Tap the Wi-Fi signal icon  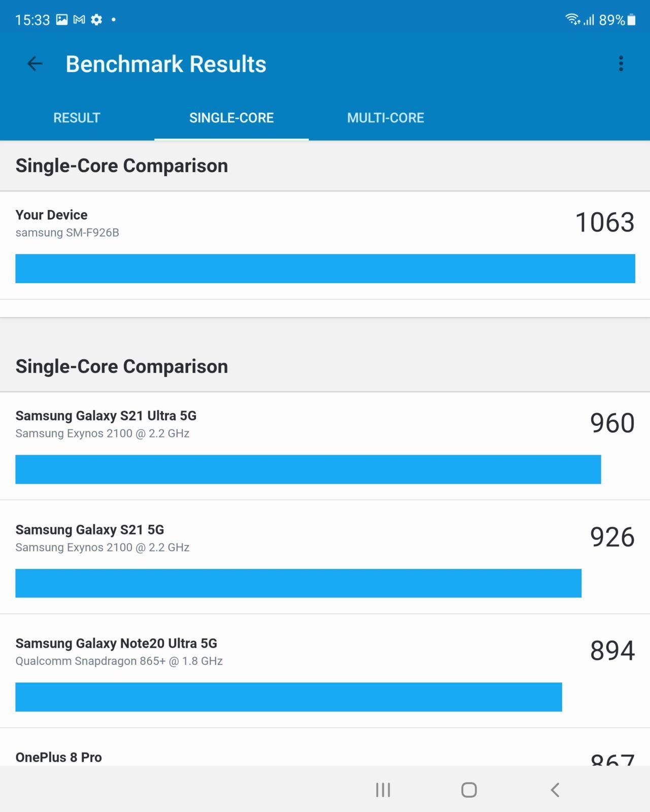[x=573, y=19]
